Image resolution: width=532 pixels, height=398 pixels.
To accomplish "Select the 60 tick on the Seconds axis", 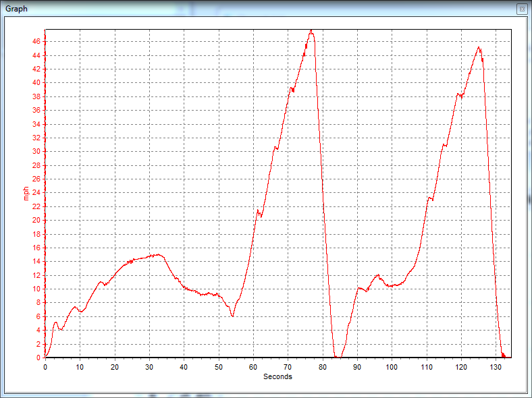I will coord(253,367).
